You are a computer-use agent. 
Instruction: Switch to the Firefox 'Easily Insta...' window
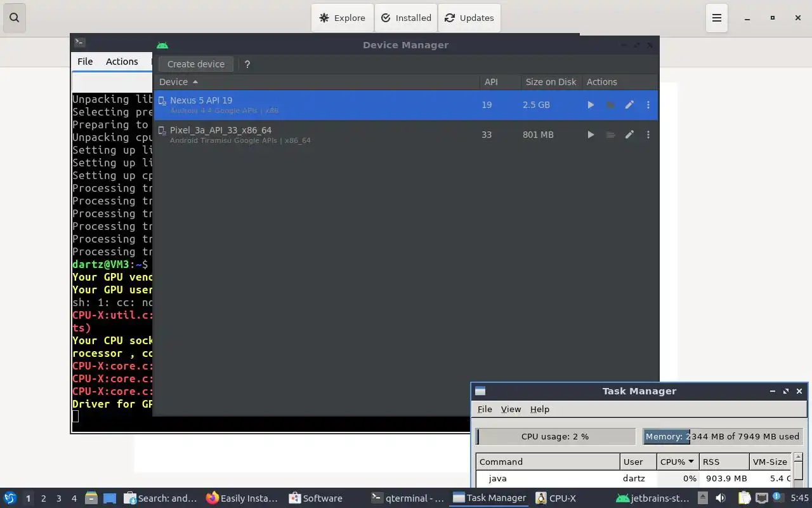243,498
